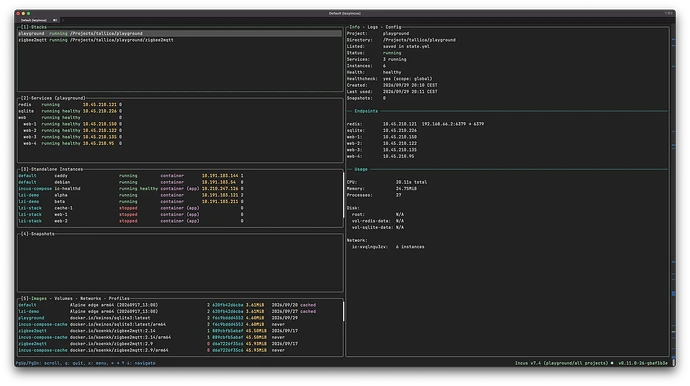Select the zigbee2mqtt stack row
Image resolution: width=690 pixels, height=386 pixels.
[x=180, y=40]
